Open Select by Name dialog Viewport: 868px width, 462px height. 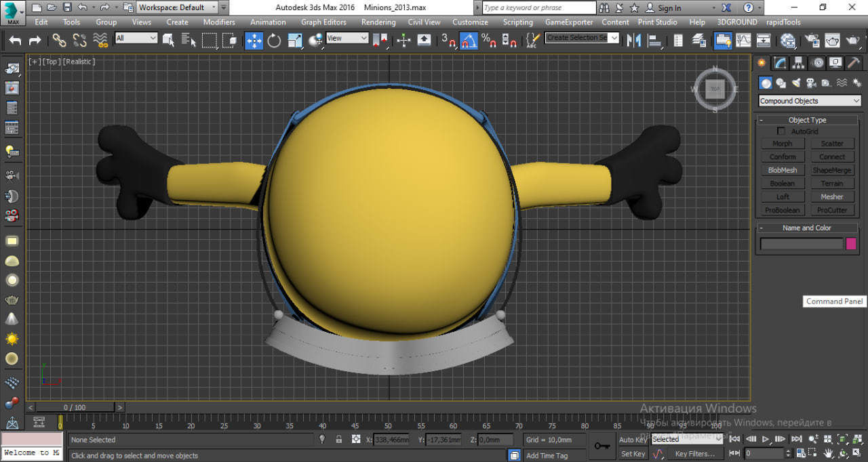click(x=189, y=41)
